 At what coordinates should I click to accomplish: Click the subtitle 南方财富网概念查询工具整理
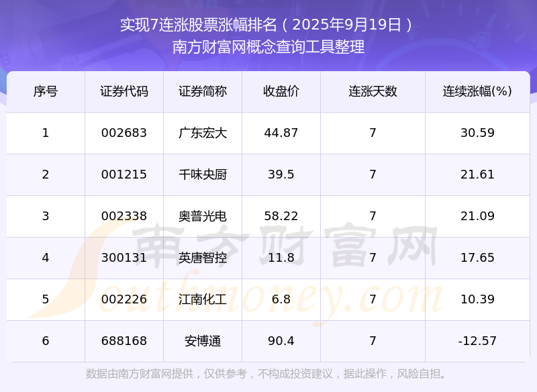[x=268, y=47]
